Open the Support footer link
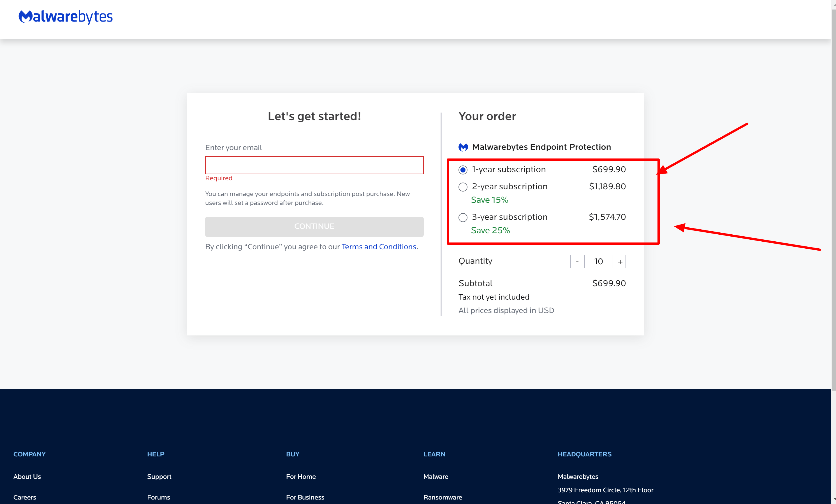This screenshot has height=504, width=836. click(x=159, y=477)
